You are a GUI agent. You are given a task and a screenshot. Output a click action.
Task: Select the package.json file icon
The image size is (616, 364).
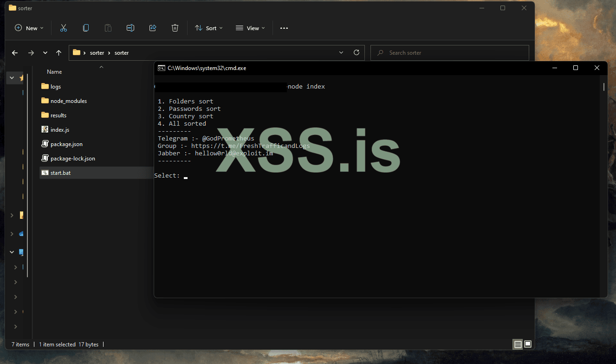(45, 144)
